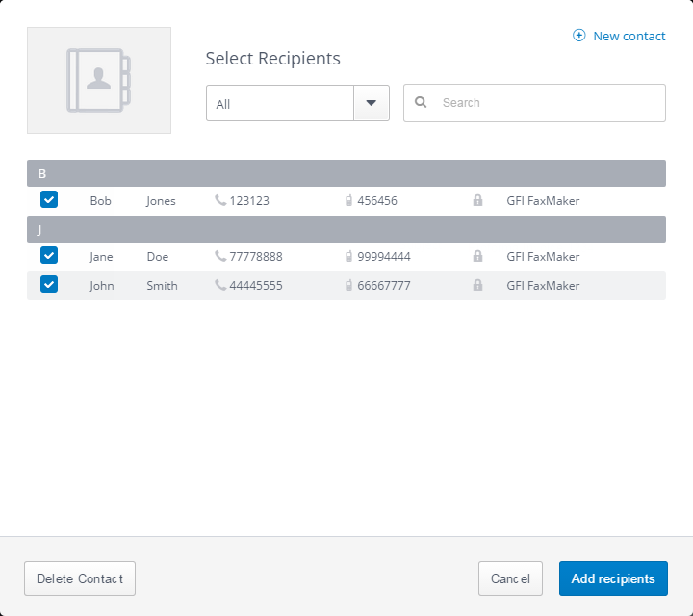
Task: Click lock icon in Jane Doe row
Action: (477, 256)
